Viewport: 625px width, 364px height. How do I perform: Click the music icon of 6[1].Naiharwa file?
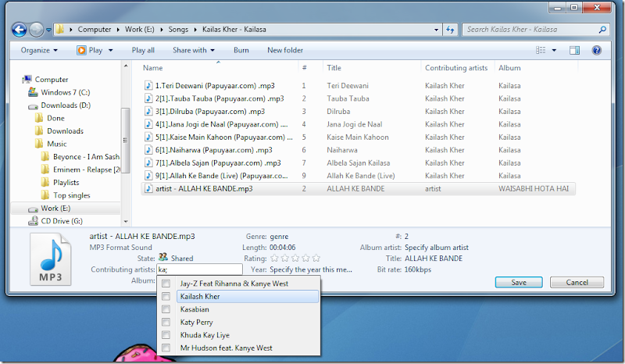point(148,150)
